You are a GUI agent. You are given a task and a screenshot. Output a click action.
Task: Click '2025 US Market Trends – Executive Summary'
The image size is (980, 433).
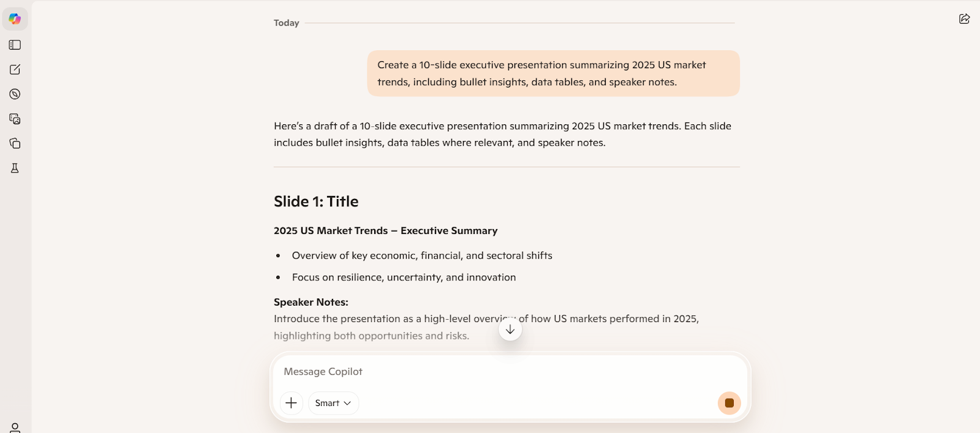(385, 231)
